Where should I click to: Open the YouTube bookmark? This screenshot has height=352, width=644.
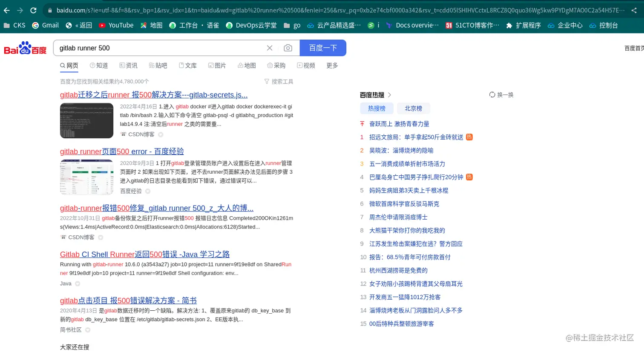(x=116, y=26)
